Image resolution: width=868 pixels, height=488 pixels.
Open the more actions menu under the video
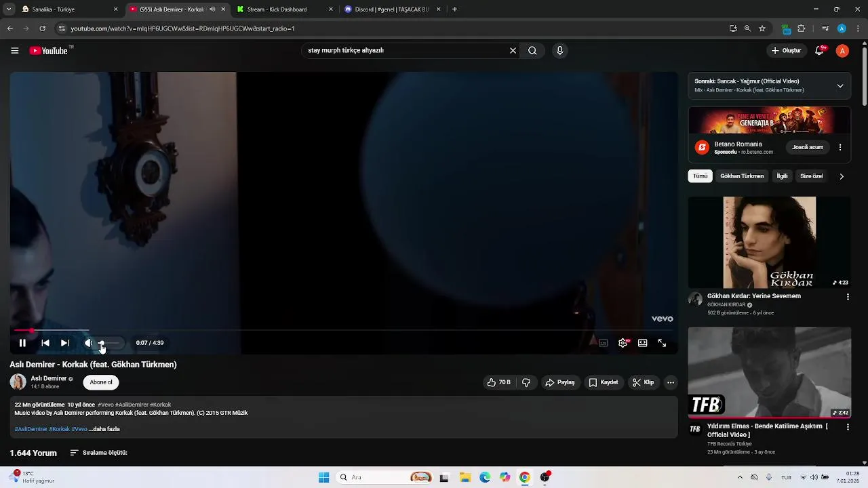coord(671,382)
